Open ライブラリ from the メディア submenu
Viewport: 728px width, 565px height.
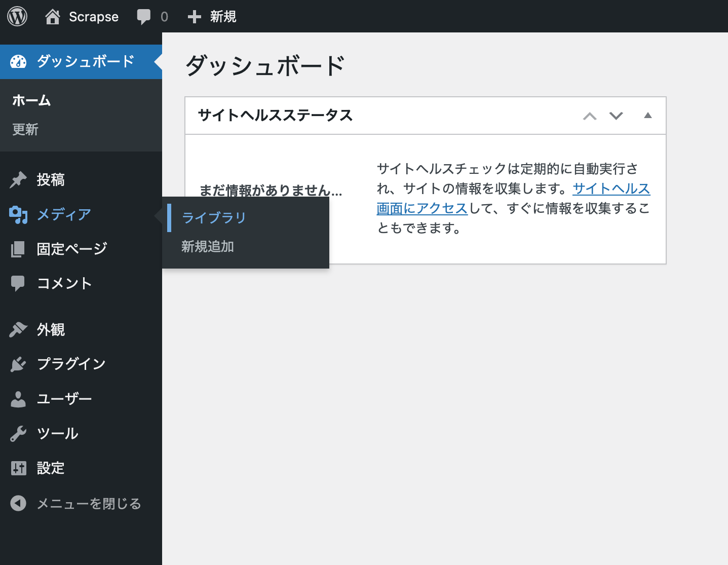click(x=213, y=217)
